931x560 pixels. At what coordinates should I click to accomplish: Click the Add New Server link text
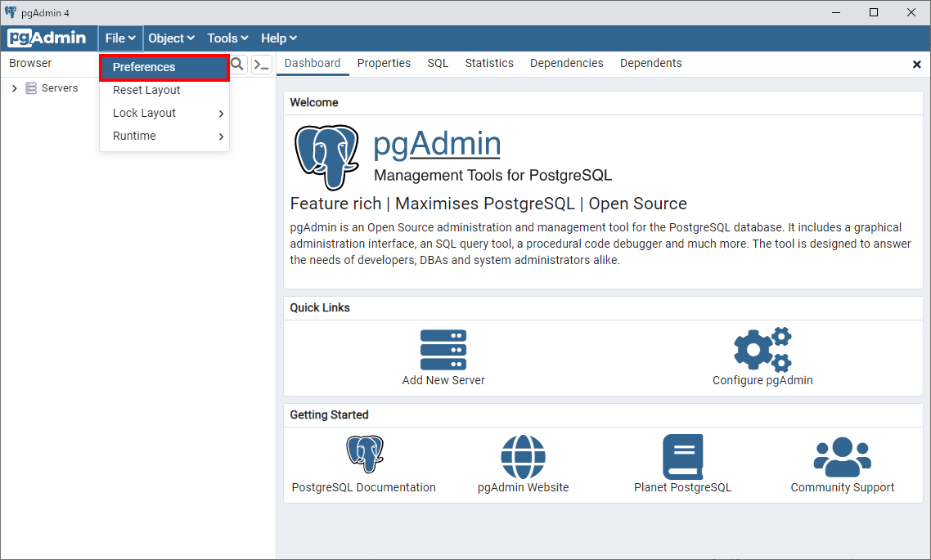pyautogui.click(x=443, y=380)
